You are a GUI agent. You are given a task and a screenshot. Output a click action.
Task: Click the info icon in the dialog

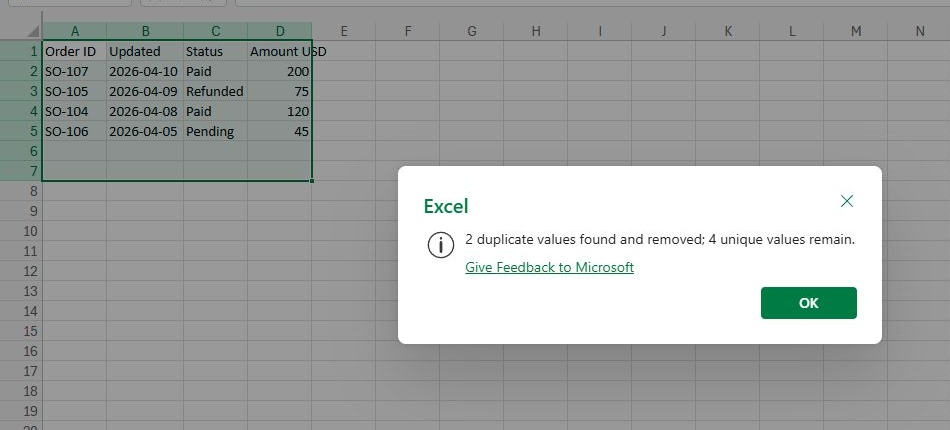coord(440,245)
